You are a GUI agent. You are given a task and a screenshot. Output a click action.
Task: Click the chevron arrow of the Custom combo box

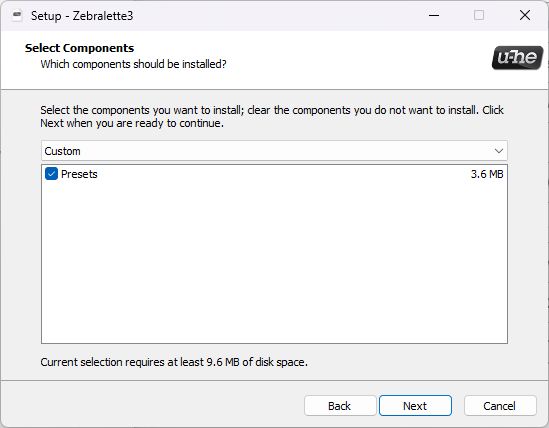point(499,151)
